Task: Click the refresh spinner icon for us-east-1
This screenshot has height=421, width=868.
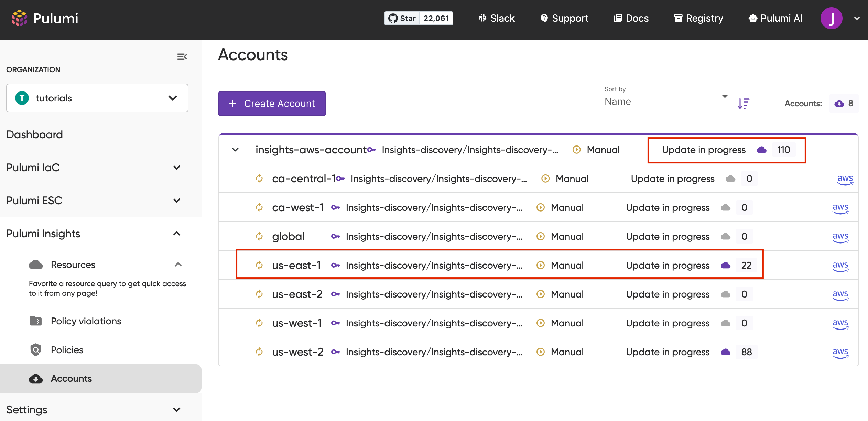Action: [x=259, y=265]
